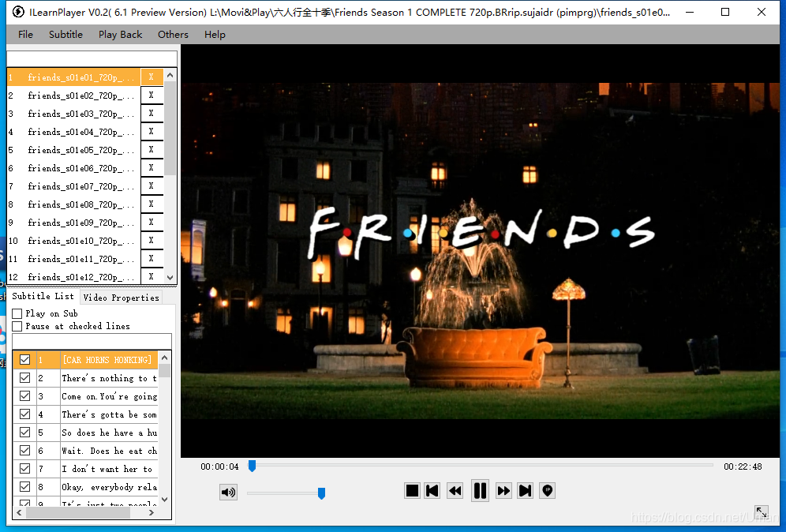The width and height of the screenshot is (786, 532).
Task: Click the down arrow of the subtitle list scrollbar
Action: 164,500
